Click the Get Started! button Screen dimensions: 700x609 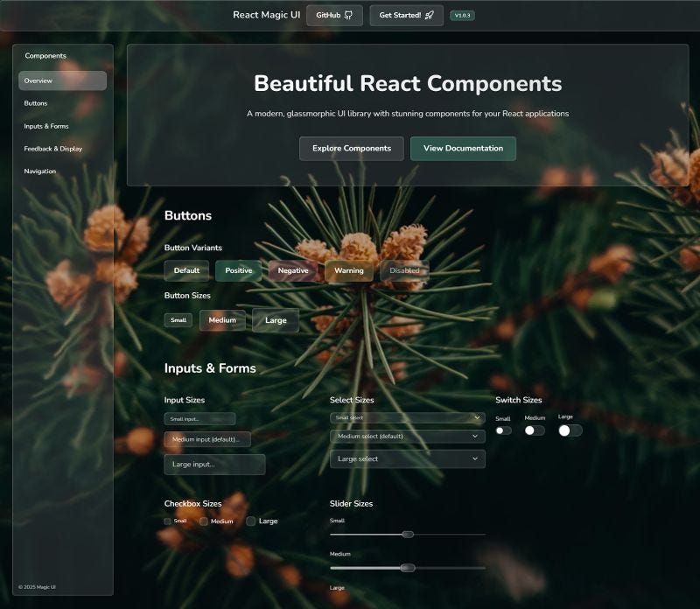[x=406, y=15]
